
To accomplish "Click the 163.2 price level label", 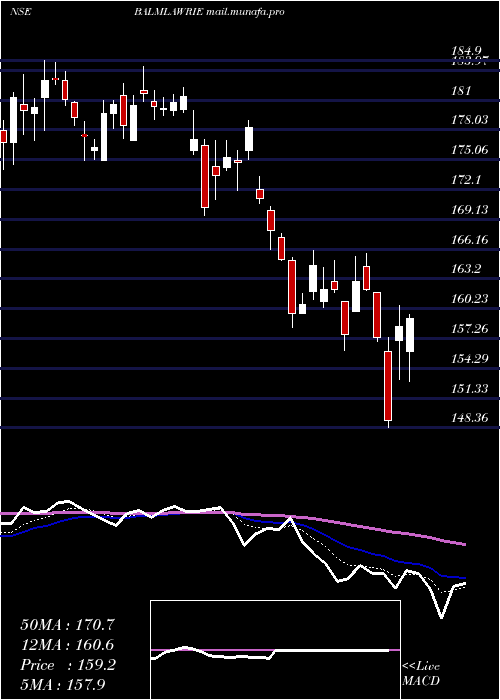I will click(467, 269).
